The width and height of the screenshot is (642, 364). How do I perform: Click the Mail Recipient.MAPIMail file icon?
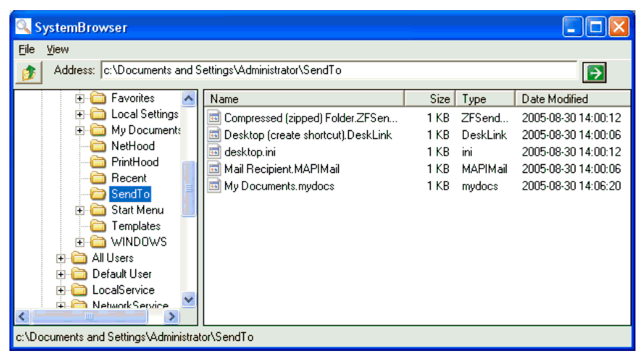[214, 169]
